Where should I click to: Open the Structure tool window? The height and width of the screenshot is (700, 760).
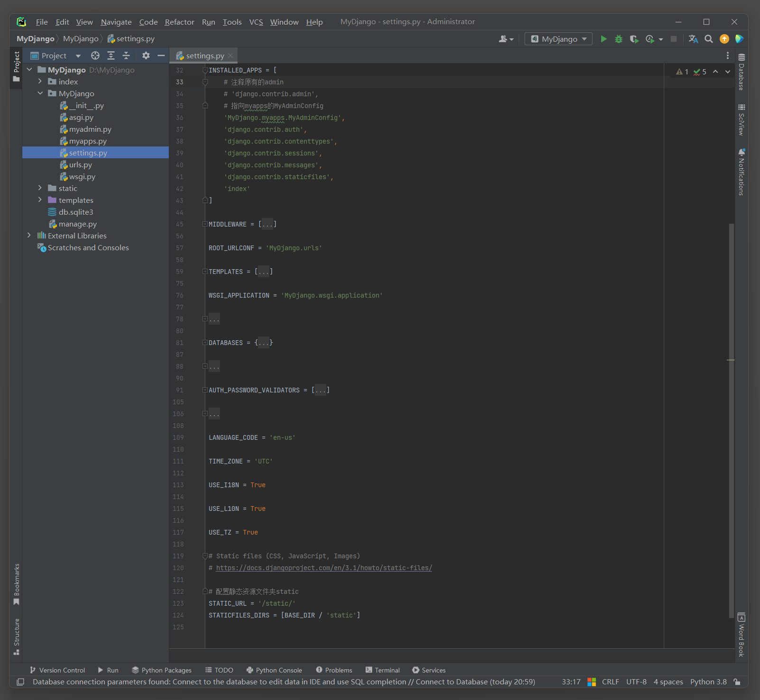coord(17,636)
